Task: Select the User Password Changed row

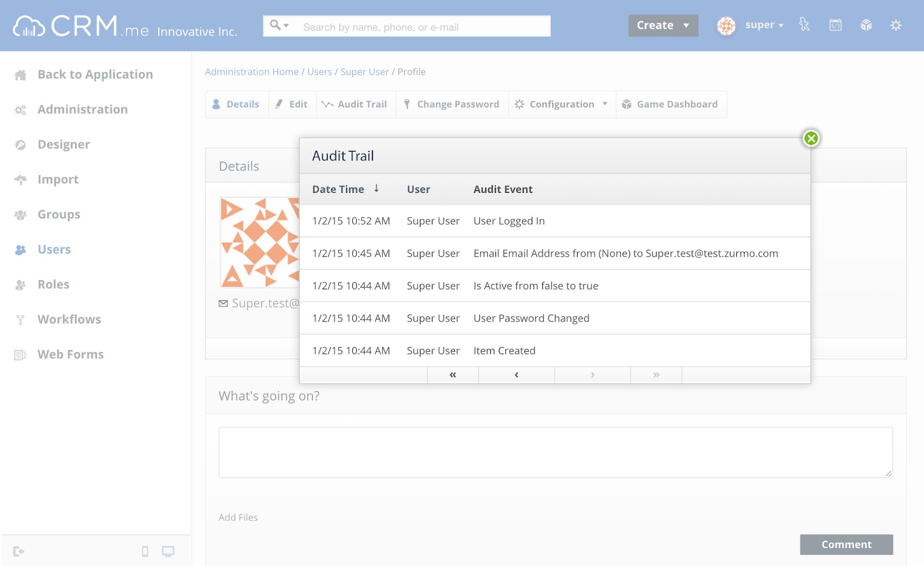Action: click(555, 318)
